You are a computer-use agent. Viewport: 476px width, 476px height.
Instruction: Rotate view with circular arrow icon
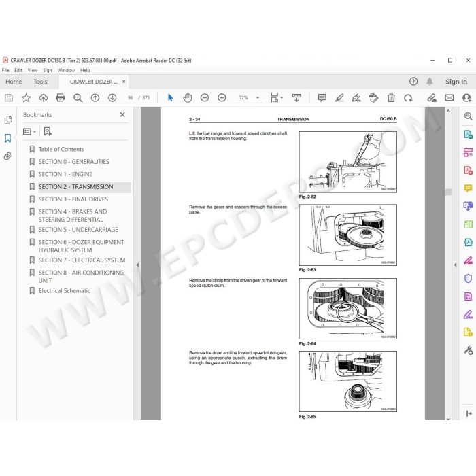click(408, 98)
